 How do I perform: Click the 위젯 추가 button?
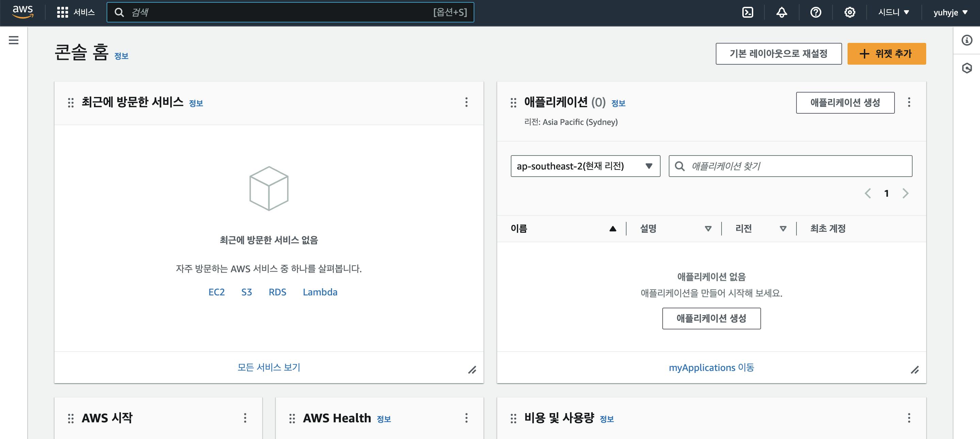tap(886, 53)
